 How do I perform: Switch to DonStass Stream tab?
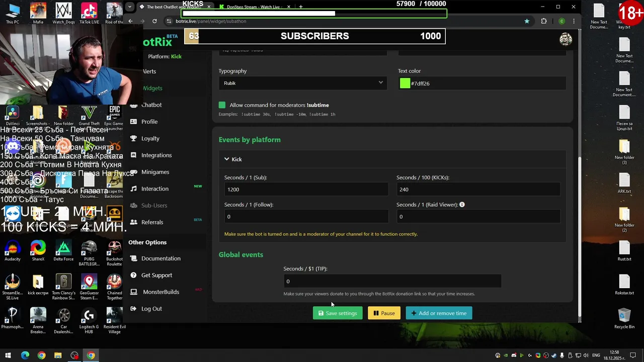256,7
